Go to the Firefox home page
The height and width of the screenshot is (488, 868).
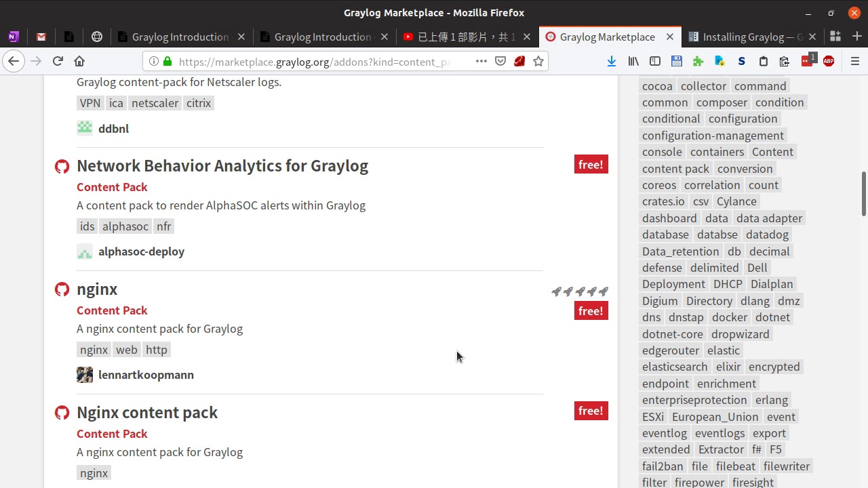[79, 61]
